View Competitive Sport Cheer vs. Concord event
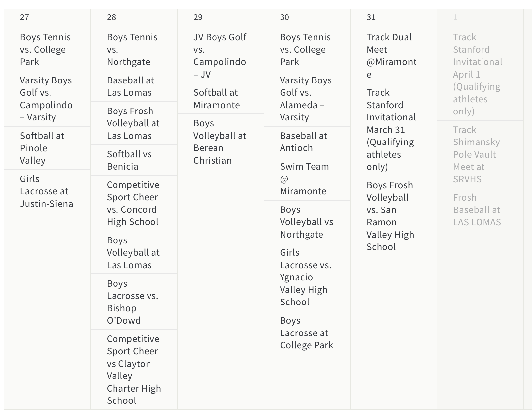532x415 pixels. click(133, 203)
